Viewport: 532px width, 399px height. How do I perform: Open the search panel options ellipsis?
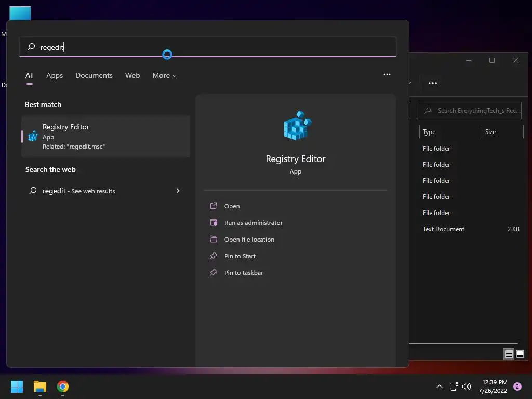pyautogui.click(x=387, y=74)
